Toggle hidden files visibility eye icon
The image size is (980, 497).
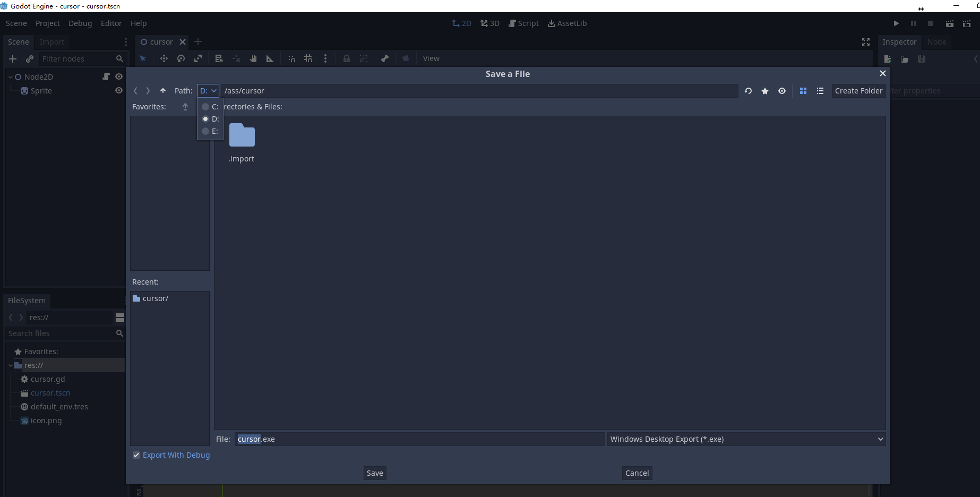tap(782, 91)
